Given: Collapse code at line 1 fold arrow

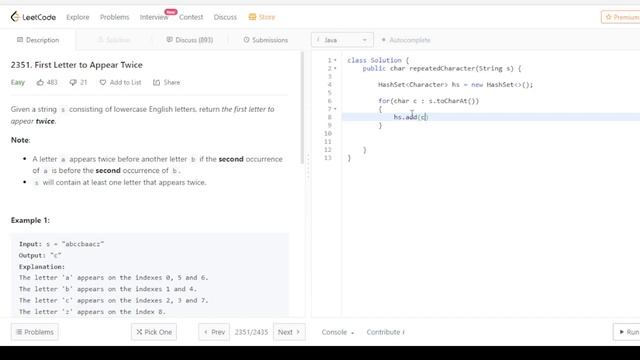Looking at the screenshot, I should (335, 60).
